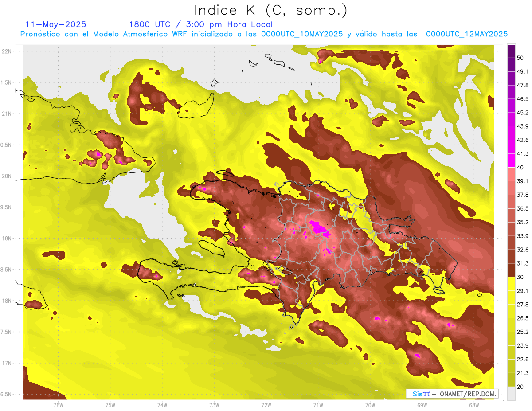Viewport: 532px width, 411px height.
Task: Click the "SisPI – ONAMET/REP.DOM." credit box
Action: pyautogui.click(x=452, y=394)
